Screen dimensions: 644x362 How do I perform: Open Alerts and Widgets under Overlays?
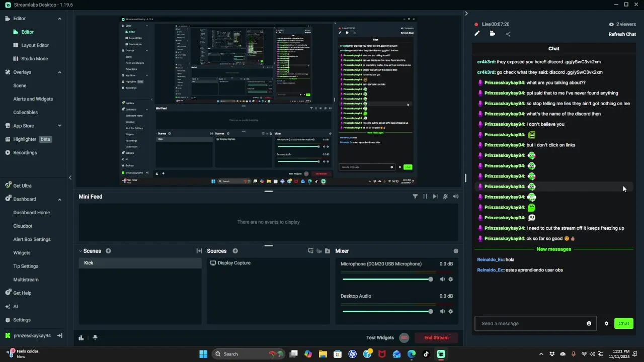click(33, 99)
